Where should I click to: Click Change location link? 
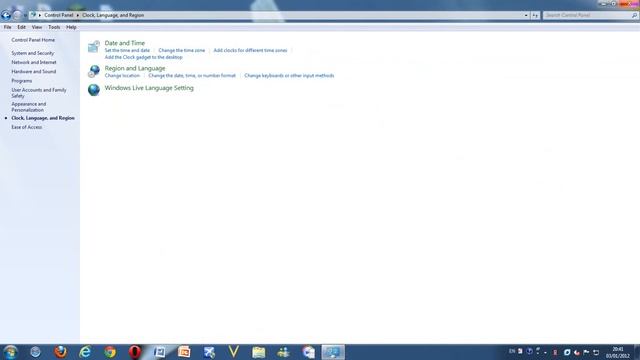[x=122, y=76]
